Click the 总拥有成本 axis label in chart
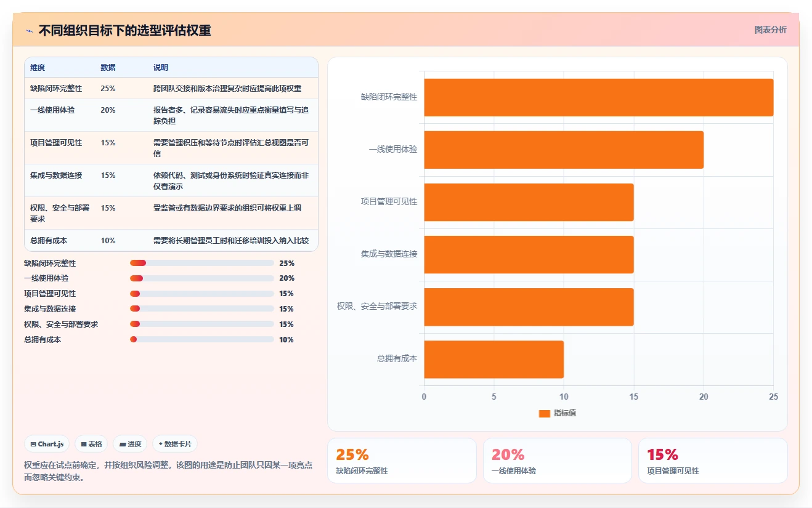This screenshot has height=508, width=812. [397, 359]
